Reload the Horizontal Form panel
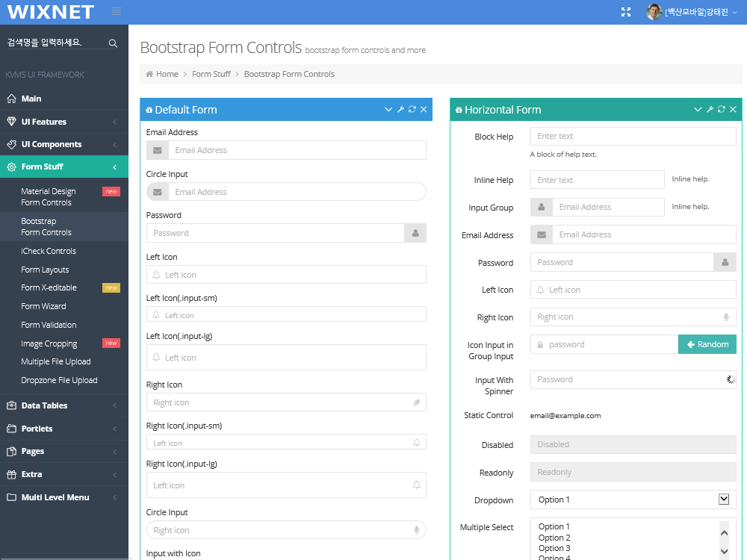The width and height of the screenshot is (747, 560). [722, 110]
